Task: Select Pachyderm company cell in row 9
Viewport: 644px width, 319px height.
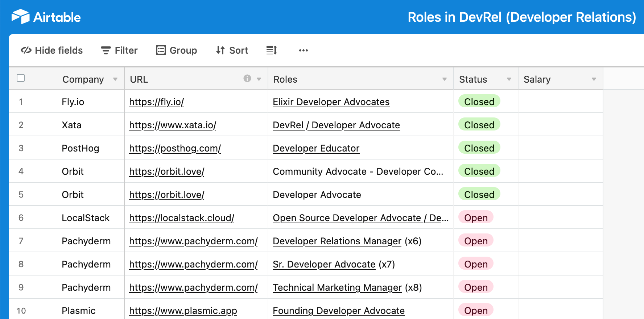Action: [86, 287]
